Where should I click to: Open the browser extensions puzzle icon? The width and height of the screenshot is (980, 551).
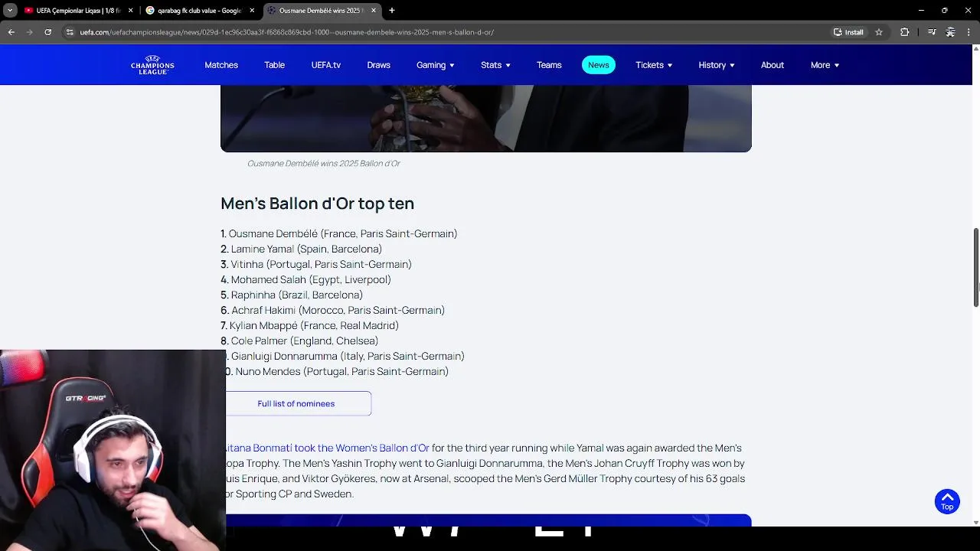tap(904, 32)
